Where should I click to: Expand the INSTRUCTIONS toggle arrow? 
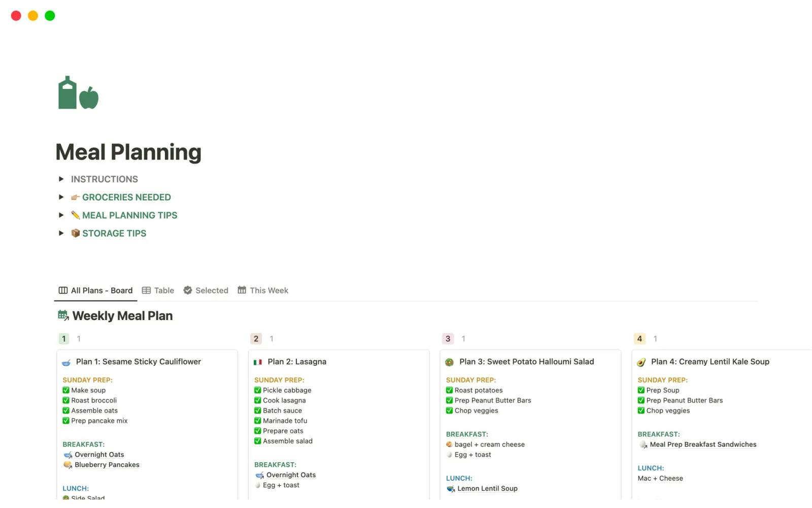pos(61,179)
